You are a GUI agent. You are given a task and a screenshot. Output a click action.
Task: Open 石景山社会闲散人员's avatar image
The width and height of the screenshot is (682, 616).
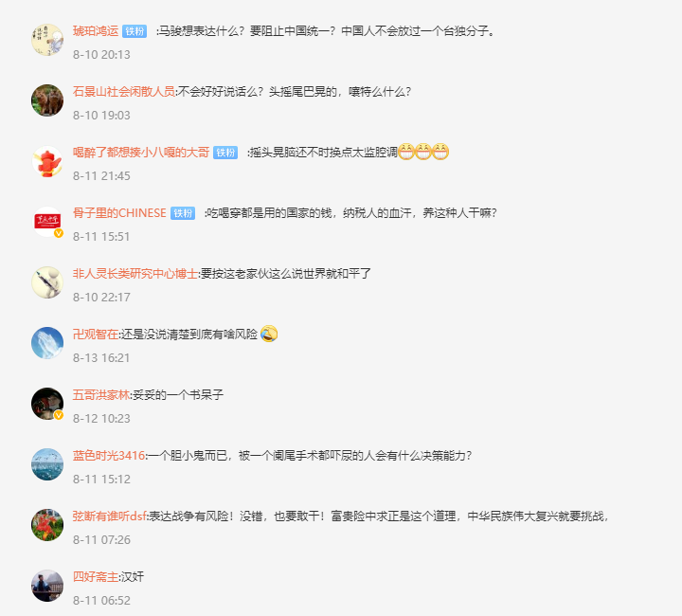(x=47, y=100)
